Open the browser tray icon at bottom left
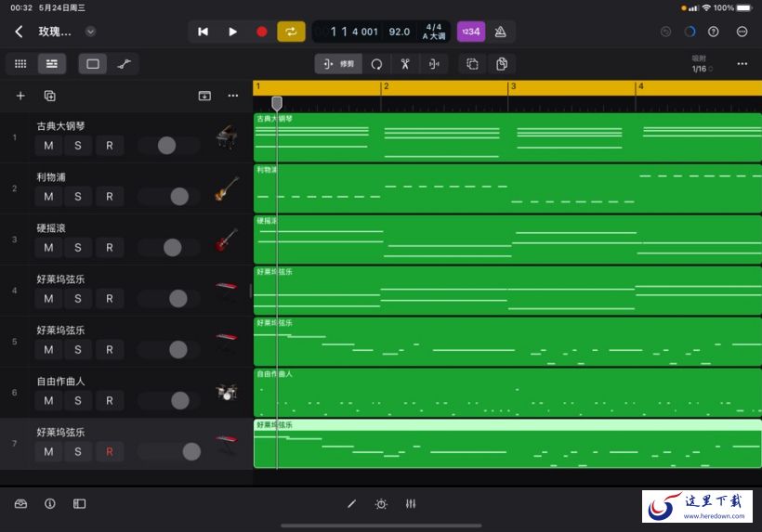 pos(20,504)
